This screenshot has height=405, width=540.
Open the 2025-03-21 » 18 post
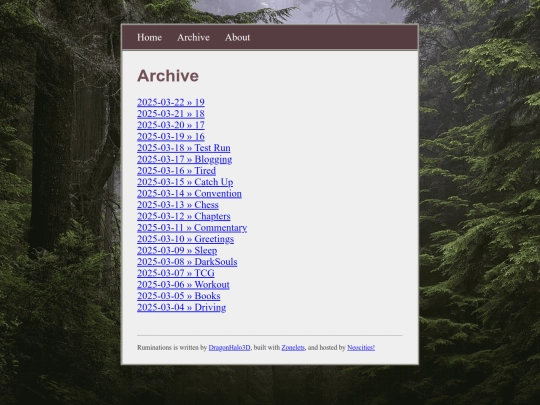point(171,114)
